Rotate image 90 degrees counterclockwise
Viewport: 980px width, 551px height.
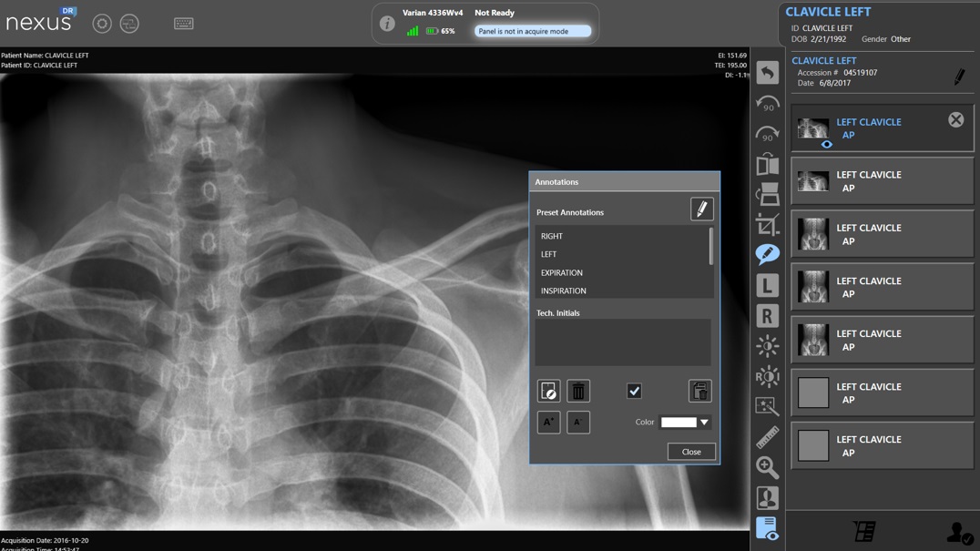tap(768, 104)
